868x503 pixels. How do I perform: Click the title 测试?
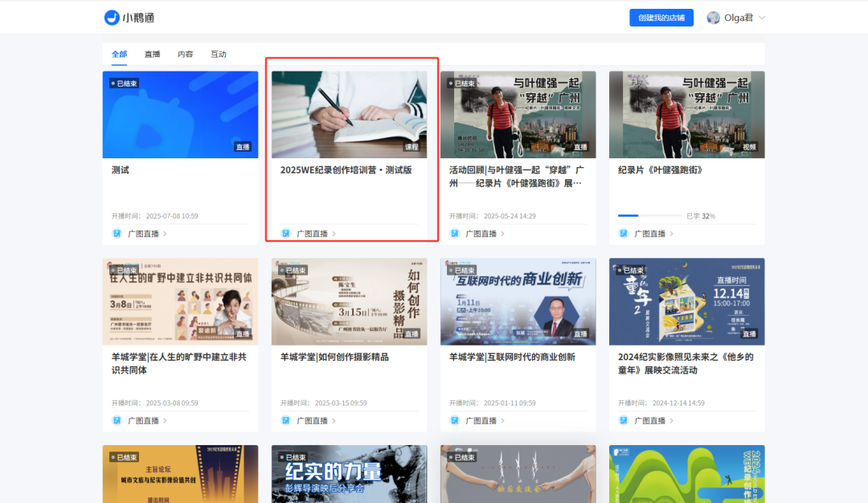pyautogui.click(x=120, y=170)
